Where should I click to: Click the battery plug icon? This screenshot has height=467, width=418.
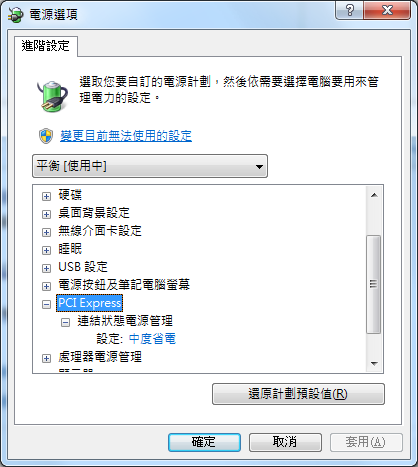pyautogui.click(x=52, y=96)
